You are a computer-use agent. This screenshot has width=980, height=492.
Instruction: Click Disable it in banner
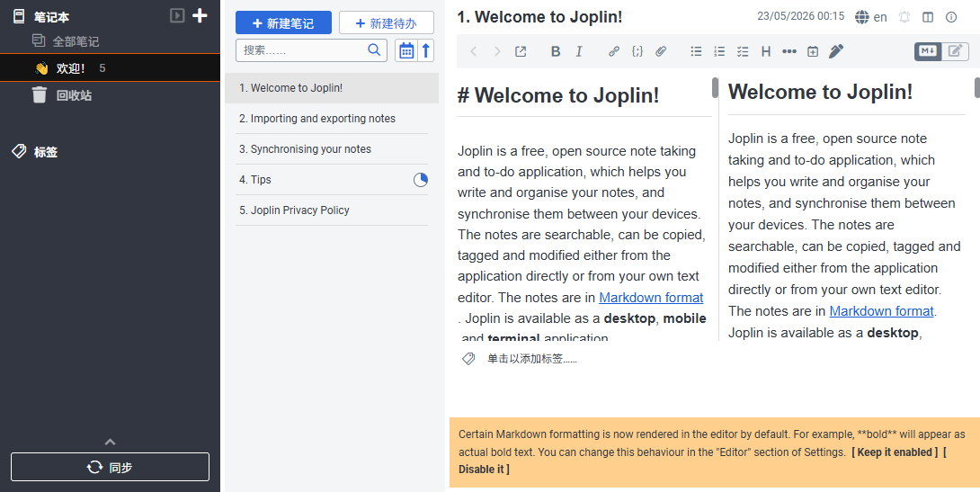click(484, 469)
